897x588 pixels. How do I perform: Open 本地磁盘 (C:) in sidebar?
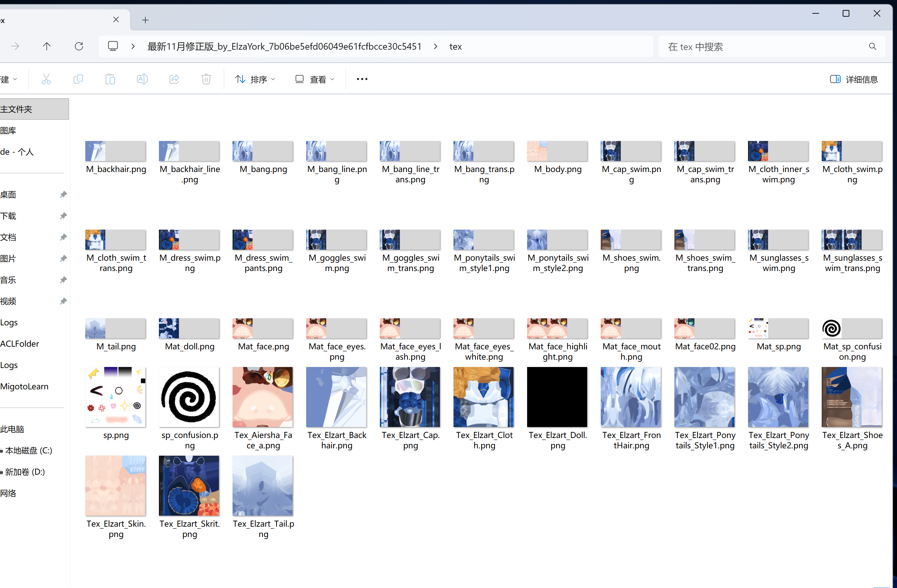pos(29,450)
